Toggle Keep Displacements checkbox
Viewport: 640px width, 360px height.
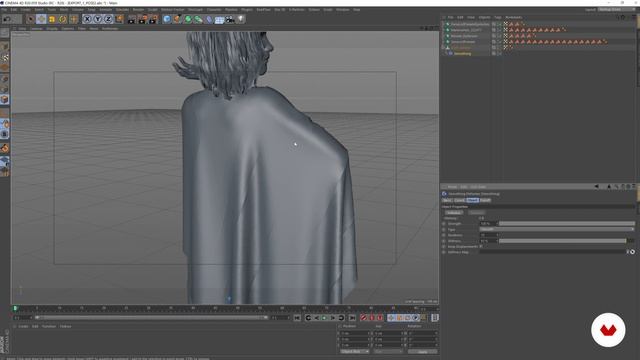pos(481,247)
